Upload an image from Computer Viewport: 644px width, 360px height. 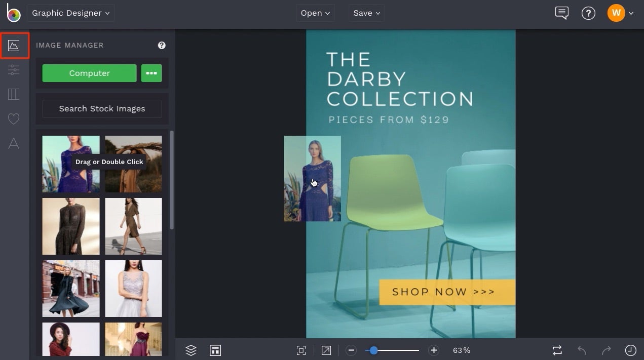tap(89, 73)
